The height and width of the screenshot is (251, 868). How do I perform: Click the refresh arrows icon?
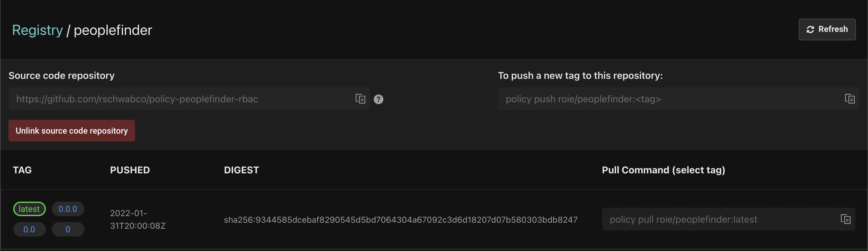(810, 29)
